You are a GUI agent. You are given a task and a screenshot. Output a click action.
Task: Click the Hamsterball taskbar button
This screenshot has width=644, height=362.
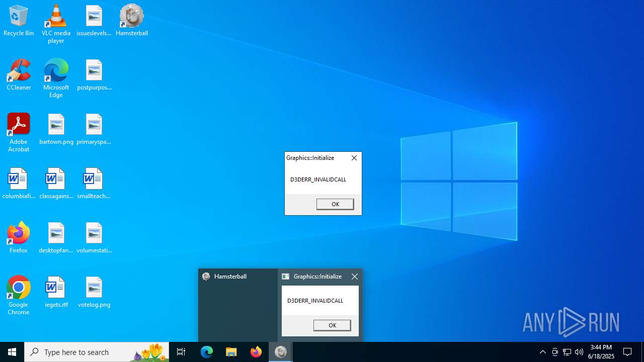point(281,352)
